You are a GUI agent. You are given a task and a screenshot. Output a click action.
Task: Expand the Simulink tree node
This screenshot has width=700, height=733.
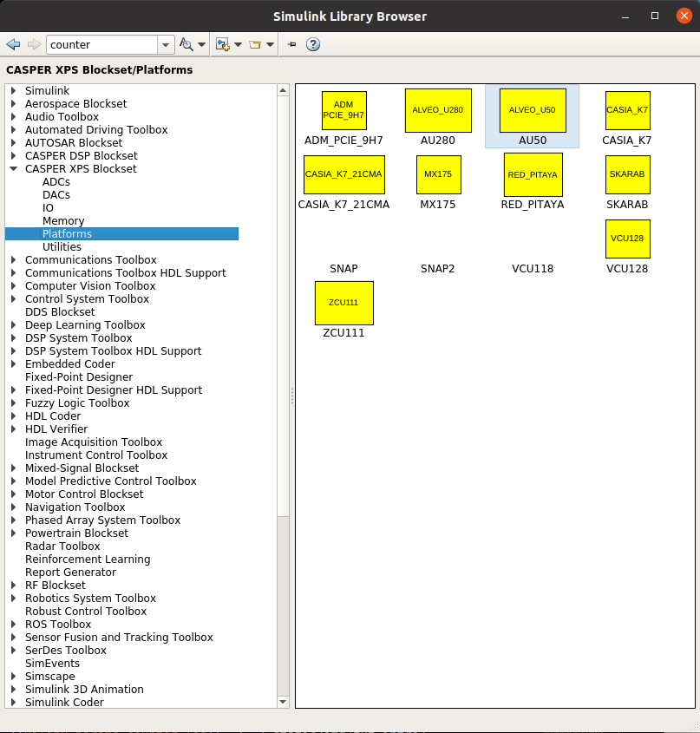click(14, 91)
